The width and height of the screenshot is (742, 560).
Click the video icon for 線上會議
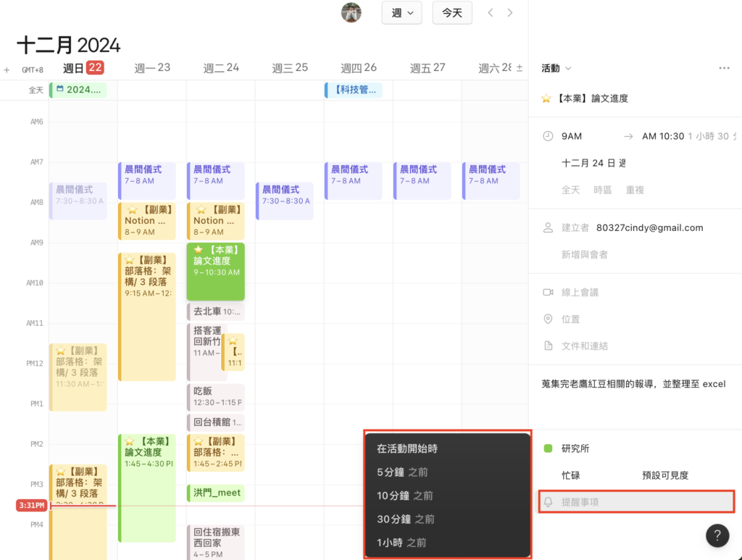click(549, 292)
